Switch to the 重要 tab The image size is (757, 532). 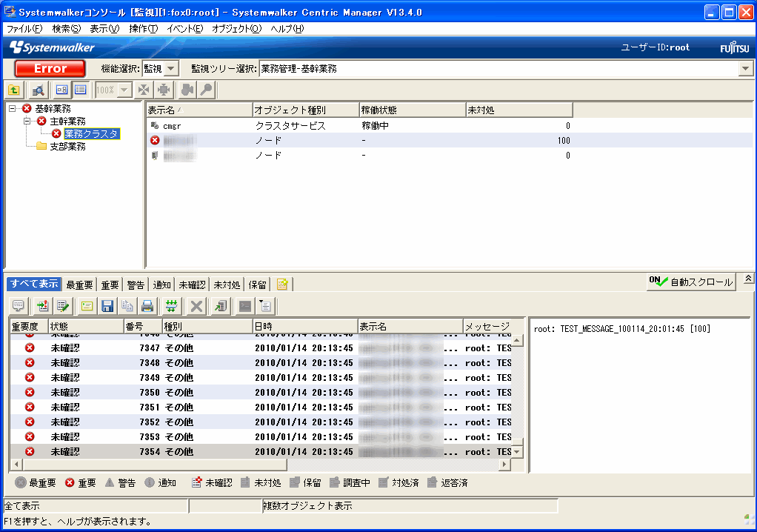(110, 285)
